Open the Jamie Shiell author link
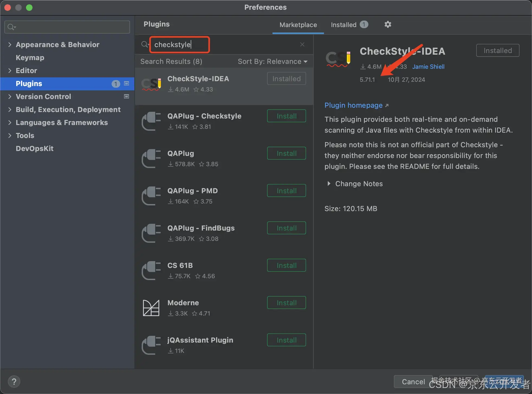Image resolution: width=532 pixels, height=394 pixels. point(428,67)
